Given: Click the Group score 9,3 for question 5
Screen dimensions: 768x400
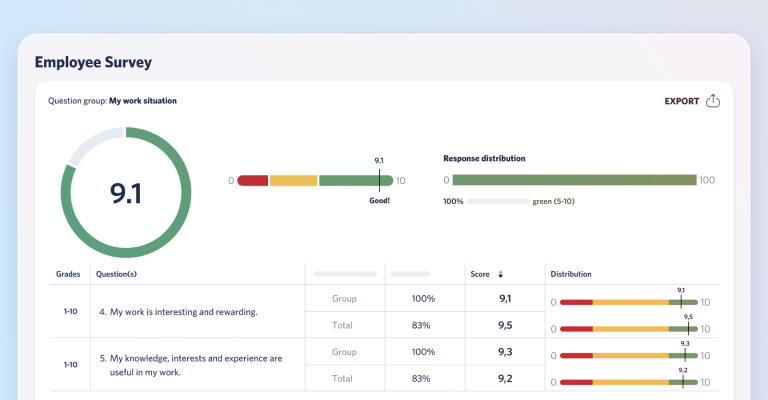Looking at the screenshot, I should tap(505, 352).
